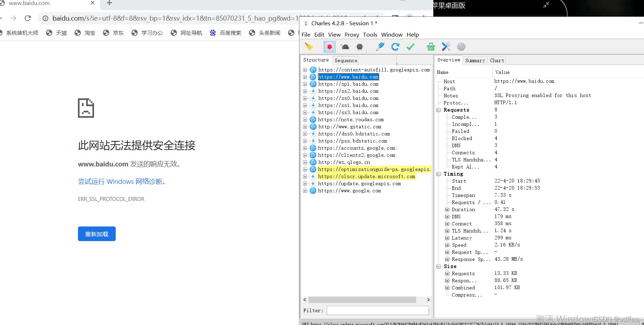The height and width of the screenshot is (325, 644).
Task: Expand the content-autofill.googleapis.com node
Action: (x=305, y=70)
